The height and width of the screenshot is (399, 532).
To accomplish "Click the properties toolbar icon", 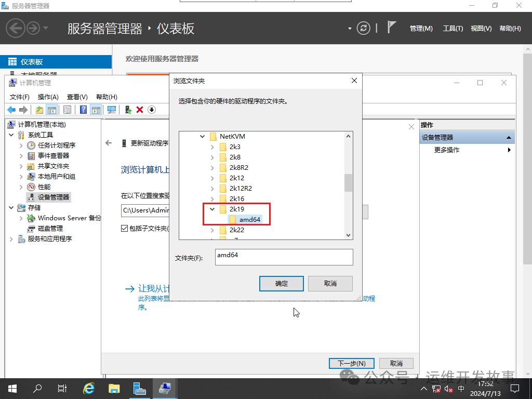I will [x=68, y=110].
